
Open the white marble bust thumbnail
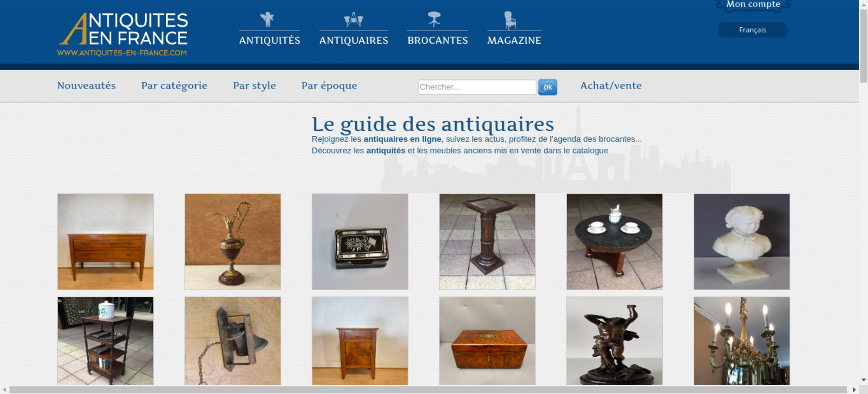(x=742, y=242)
